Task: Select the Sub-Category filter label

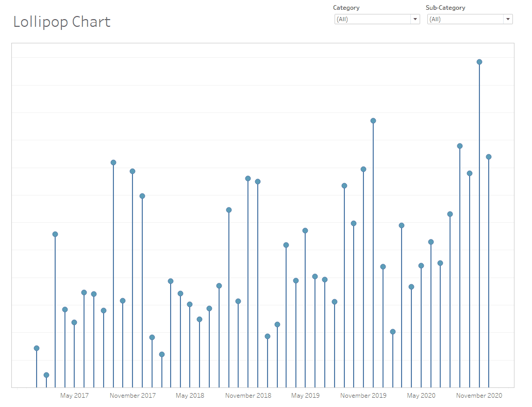Action: click(445, 8)
